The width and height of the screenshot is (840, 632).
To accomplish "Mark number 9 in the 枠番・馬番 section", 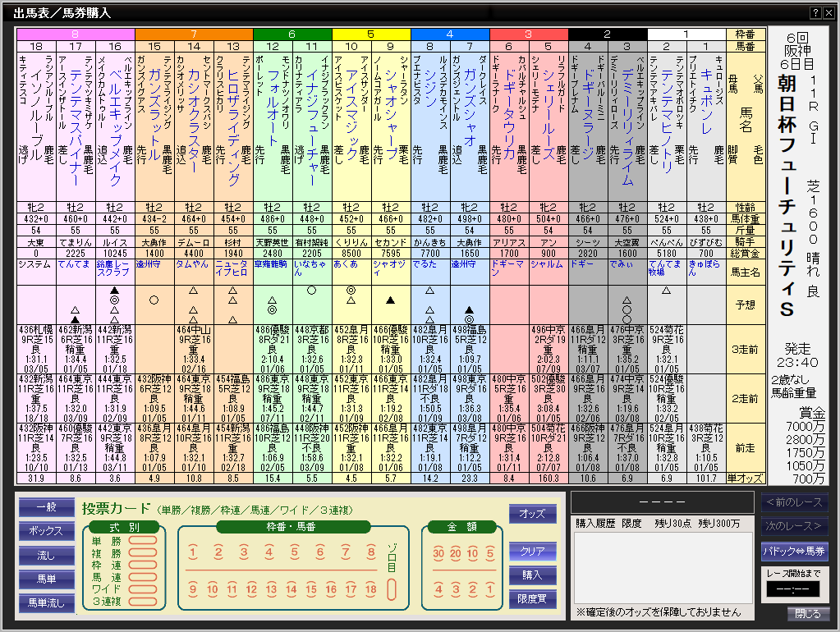I will 193,589.
